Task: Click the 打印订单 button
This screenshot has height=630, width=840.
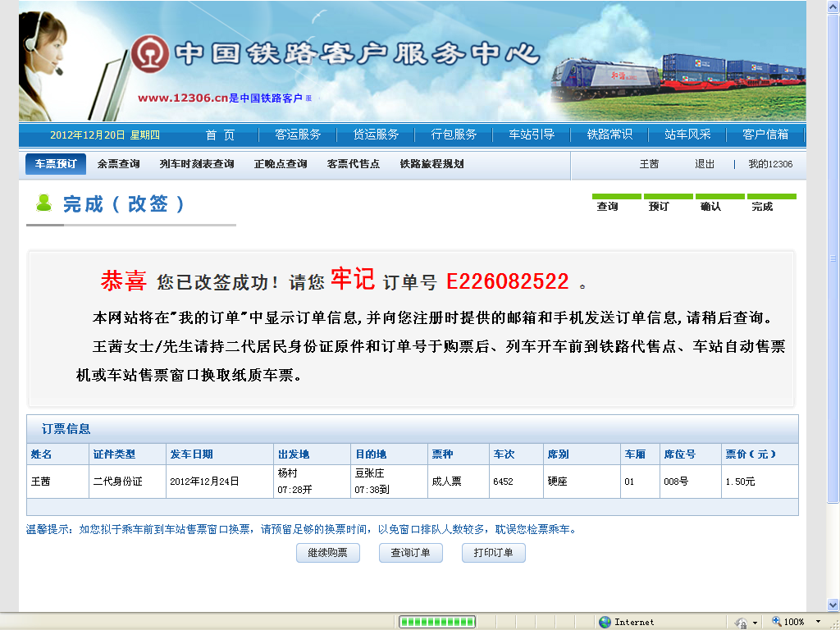Action: pyautogui.click(x=493, y=553)
